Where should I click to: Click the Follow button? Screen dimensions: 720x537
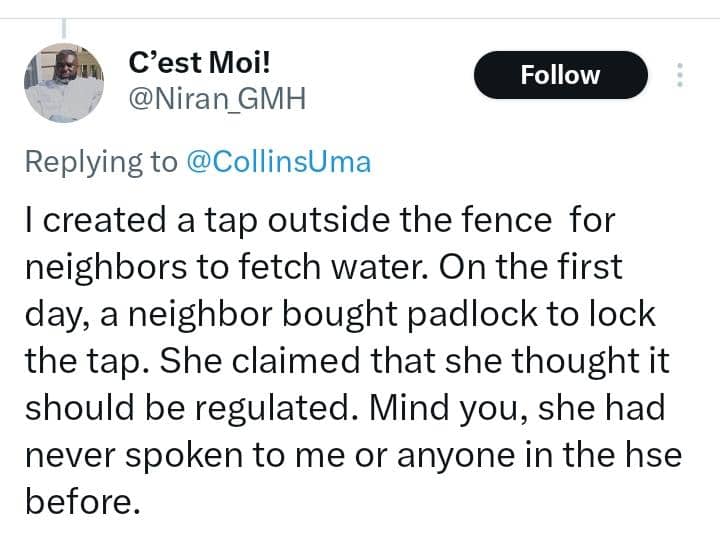click(560, 75)
